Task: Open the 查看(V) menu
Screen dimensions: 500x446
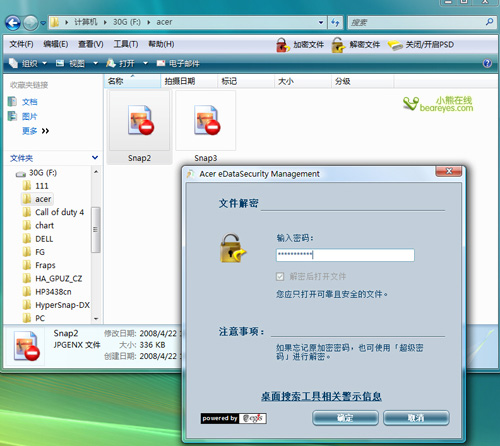Action: pos(91,44)
